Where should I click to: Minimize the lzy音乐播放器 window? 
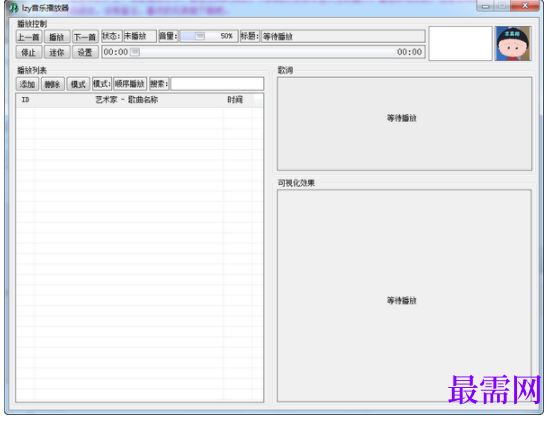(485, 6)
